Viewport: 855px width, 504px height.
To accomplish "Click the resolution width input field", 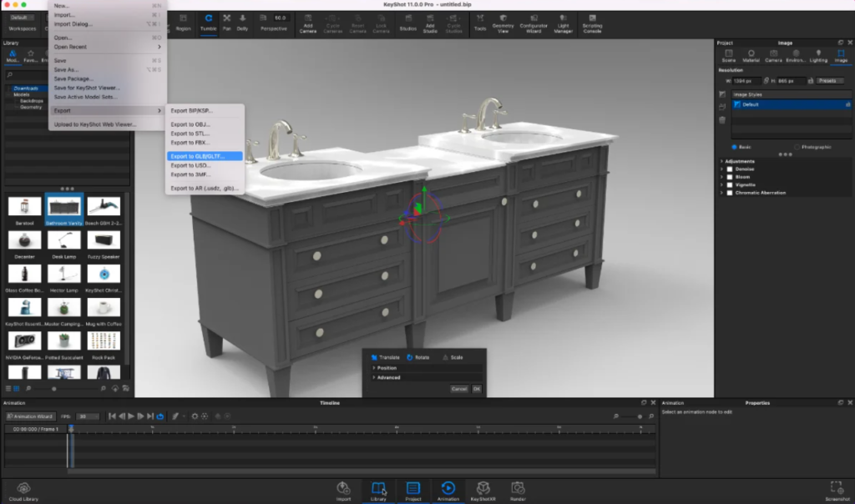I will click(x=746, y=81).
